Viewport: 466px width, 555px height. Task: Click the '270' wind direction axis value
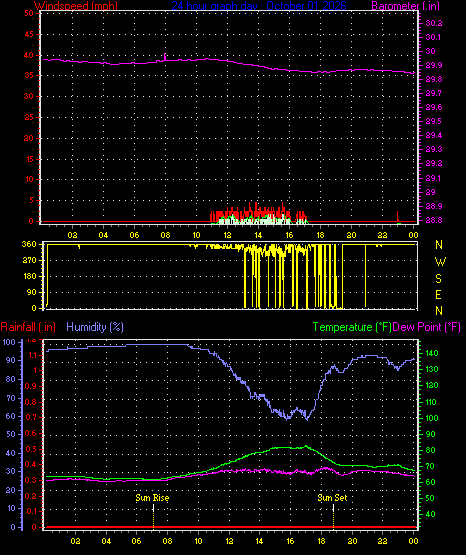tap(29, 260)
